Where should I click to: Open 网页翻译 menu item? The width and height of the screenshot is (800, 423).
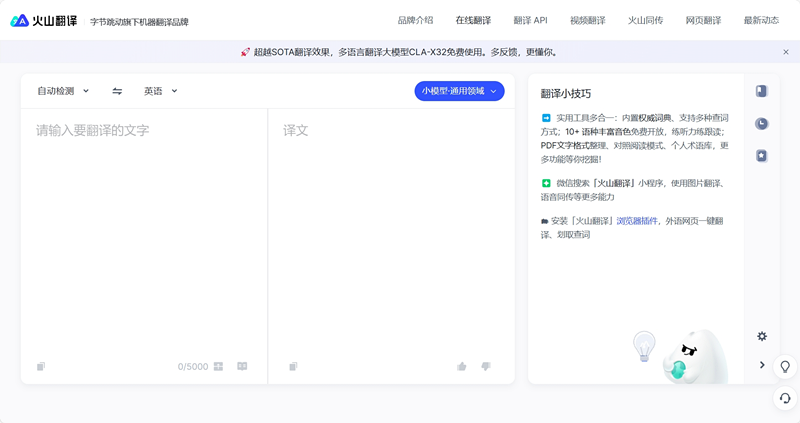pos(703,20)
